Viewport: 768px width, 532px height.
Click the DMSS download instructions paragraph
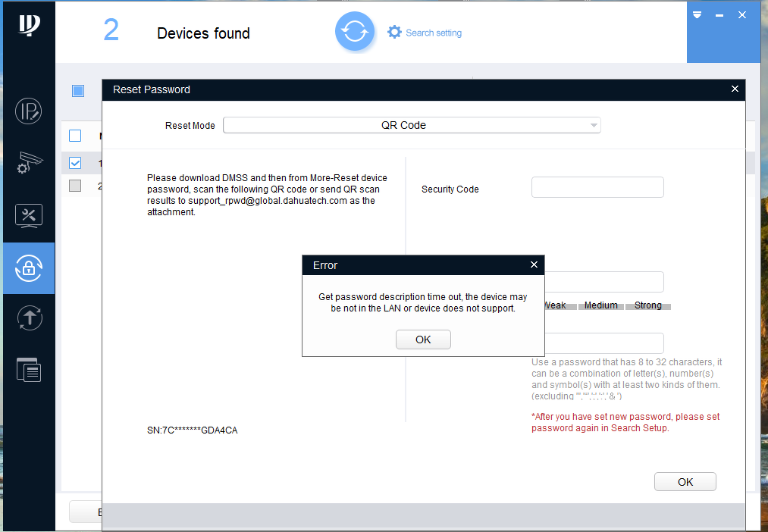tap(267, 195)
